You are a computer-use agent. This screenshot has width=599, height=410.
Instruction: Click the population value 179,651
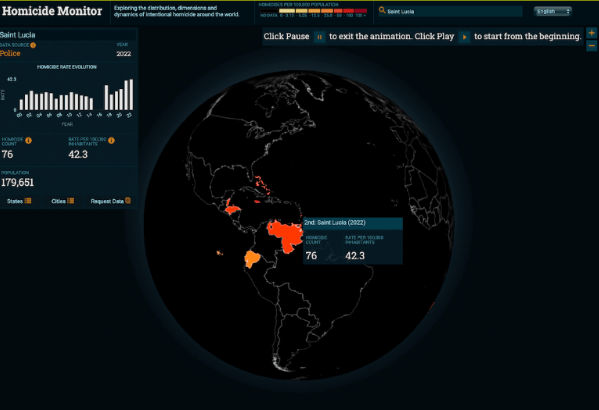click(18, 183)
